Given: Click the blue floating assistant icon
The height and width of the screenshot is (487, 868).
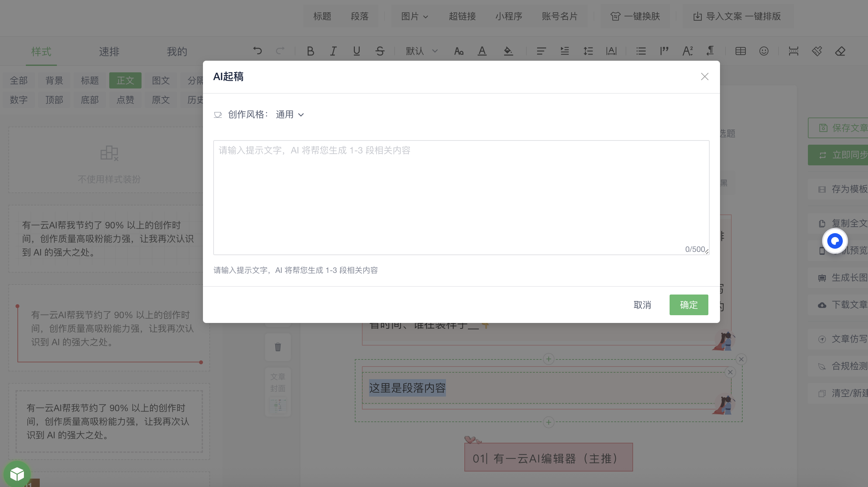Looking at the screenshot, I should click(835, 241).
